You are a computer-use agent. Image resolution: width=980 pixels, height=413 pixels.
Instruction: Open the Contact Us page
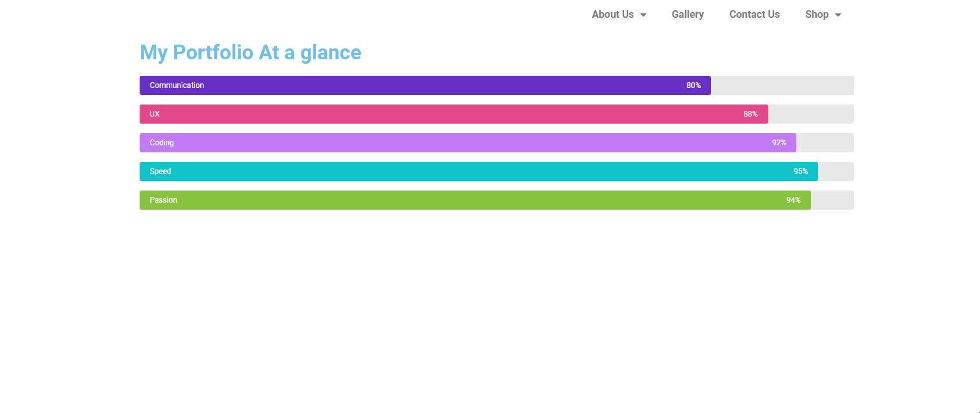[754, 14]
